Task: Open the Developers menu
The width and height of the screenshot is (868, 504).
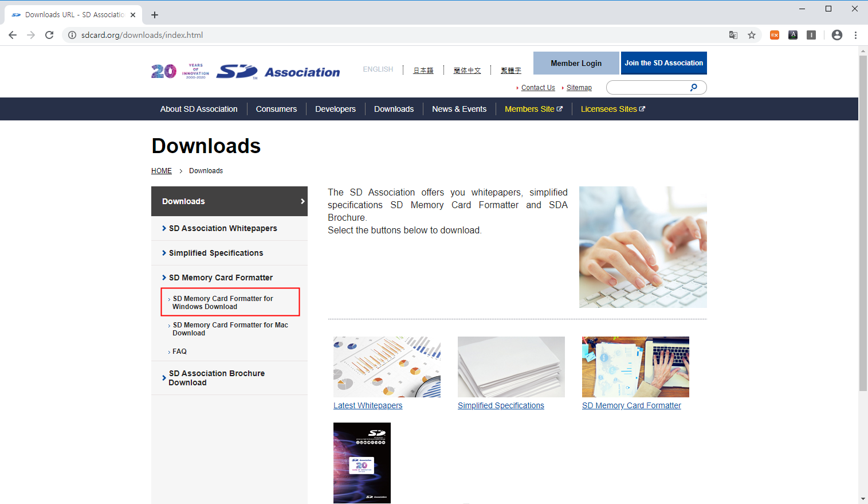Action: point(335,109)
